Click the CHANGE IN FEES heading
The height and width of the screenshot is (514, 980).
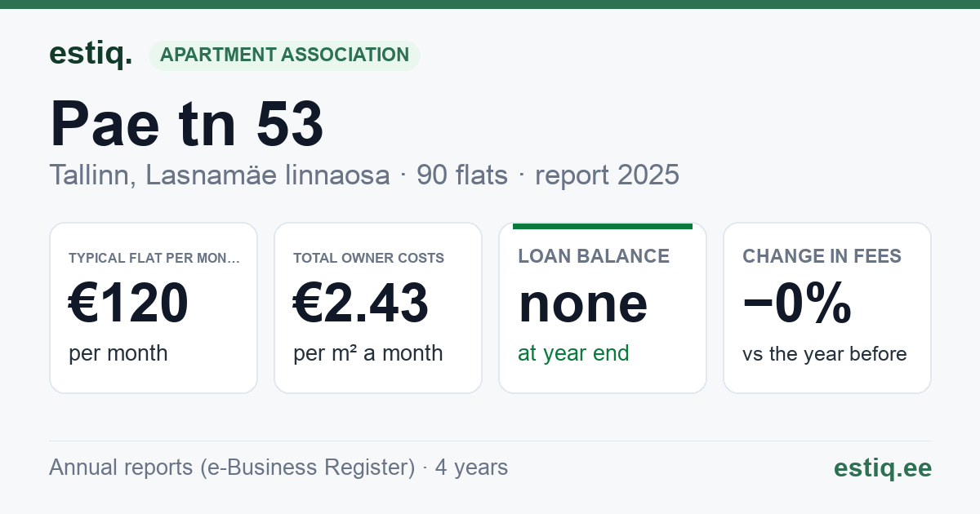[x=822, y=256]
